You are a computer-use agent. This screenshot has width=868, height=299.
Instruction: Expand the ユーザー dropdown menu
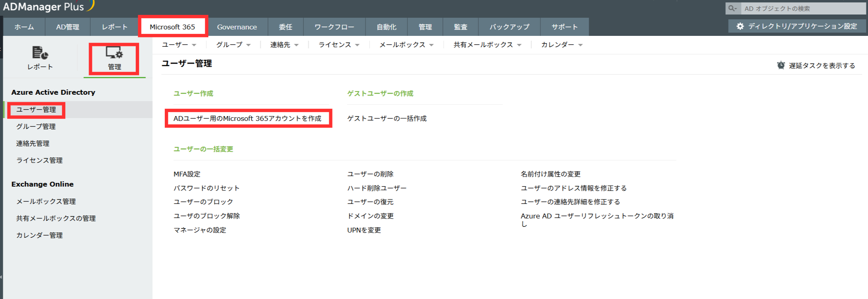(179, 45)
